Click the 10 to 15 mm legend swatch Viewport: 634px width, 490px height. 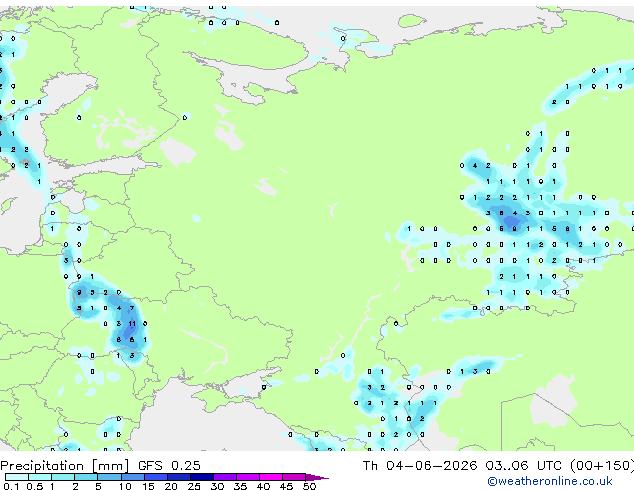pyautogui.click(x=132, y=477)
